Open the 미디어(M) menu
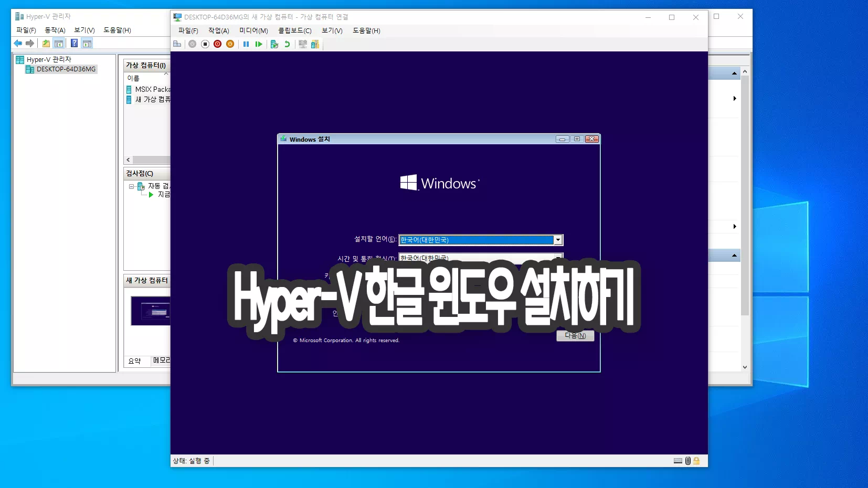Image resolution: width=868 pixels, height=488 pixels. 253,30
